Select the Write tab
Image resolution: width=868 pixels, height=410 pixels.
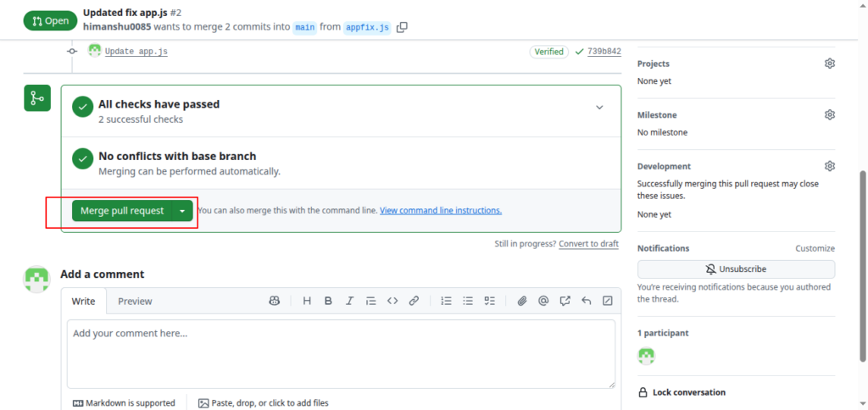[83, 301]
